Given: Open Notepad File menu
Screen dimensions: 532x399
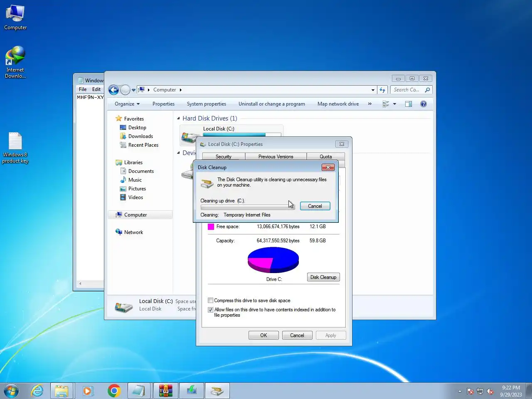Looking at the screenshot, I should tap(83, 89).
